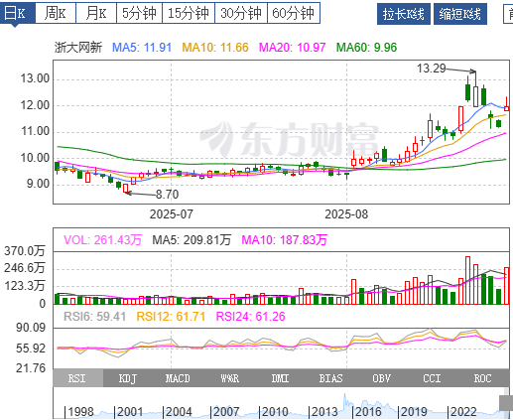Click the 370.0万 volume axis label

[25, 251]
